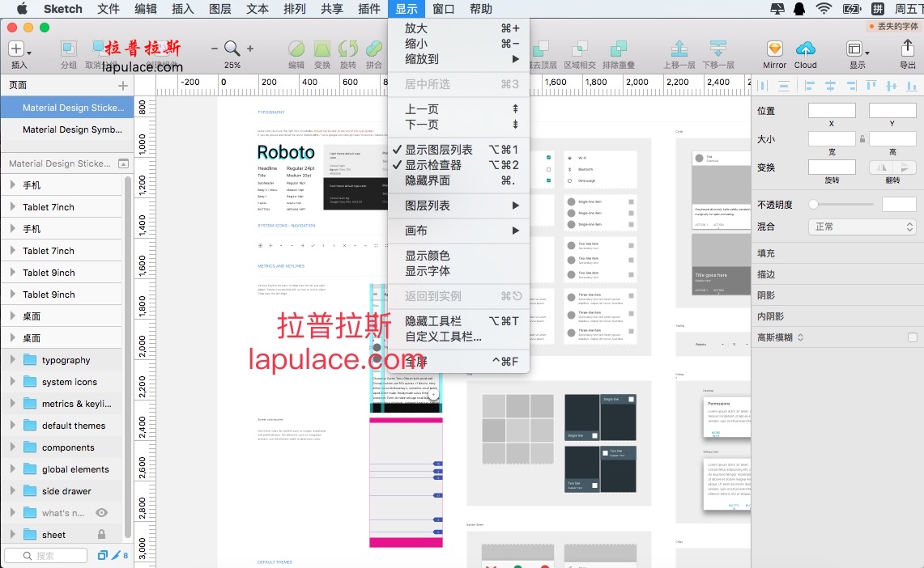
Task: Toggle visibility eye of what's n... layer
Action: 101,513
